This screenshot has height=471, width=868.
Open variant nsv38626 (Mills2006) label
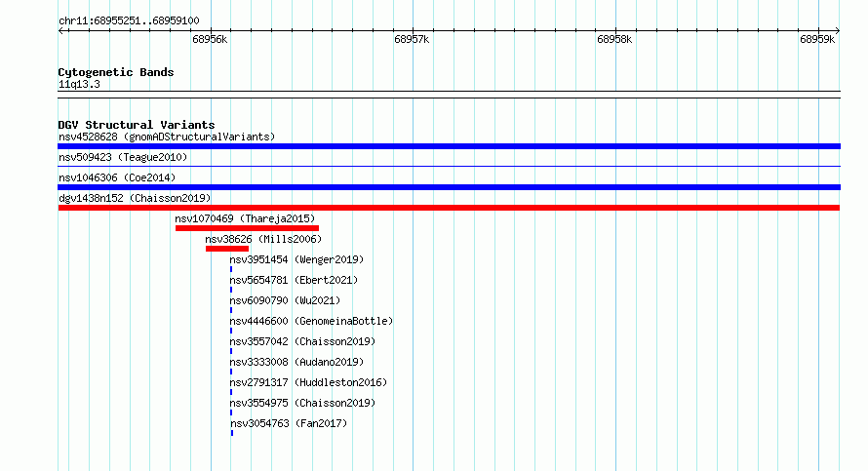pyautogui.click(x=263, y=239)
